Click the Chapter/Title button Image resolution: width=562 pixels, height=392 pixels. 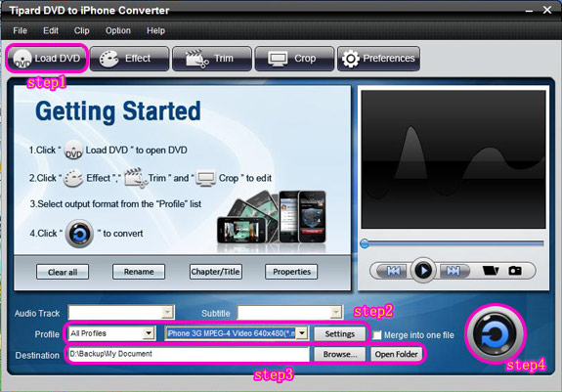click(x=215, y=272)
